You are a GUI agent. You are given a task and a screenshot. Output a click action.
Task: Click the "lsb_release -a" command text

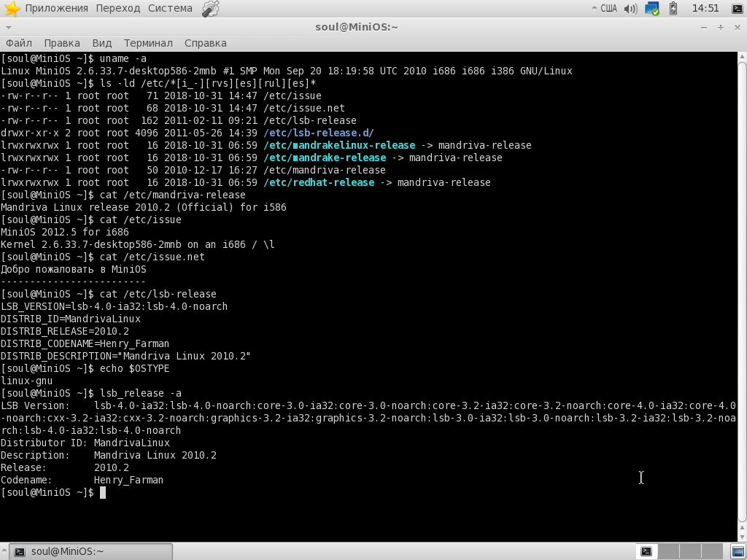coord(141,393)
